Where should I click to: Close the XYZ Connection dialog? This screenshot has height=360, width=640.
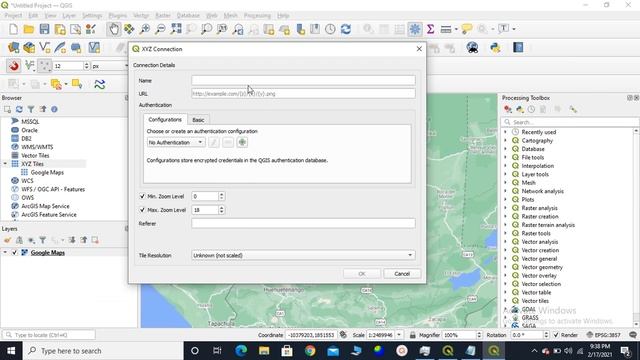(x=419, y=49)
